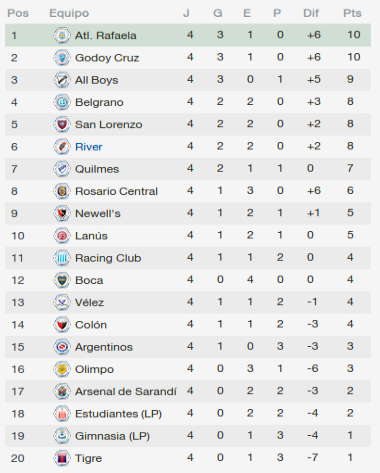Click the Boca club crest

click(62, 280)
